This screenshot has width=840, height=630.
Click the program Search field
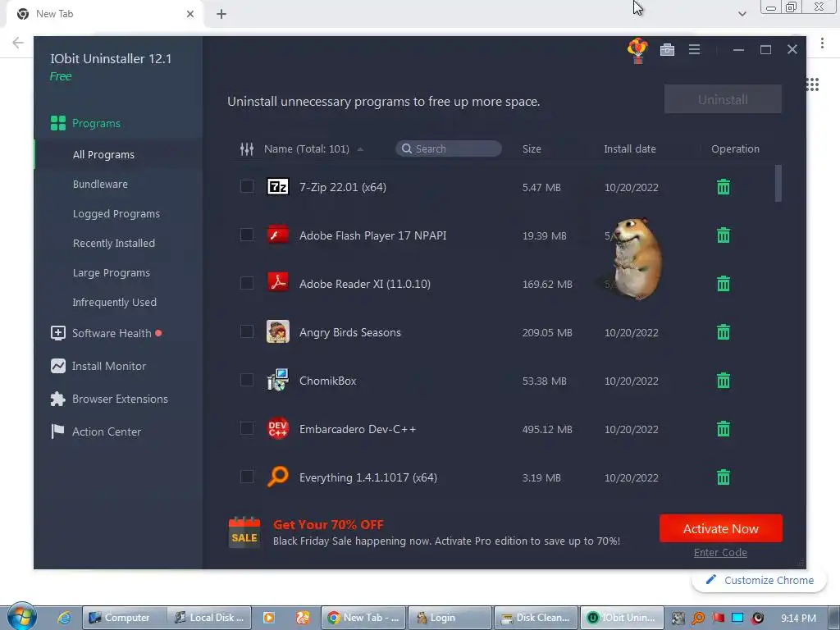coord(449,149)
